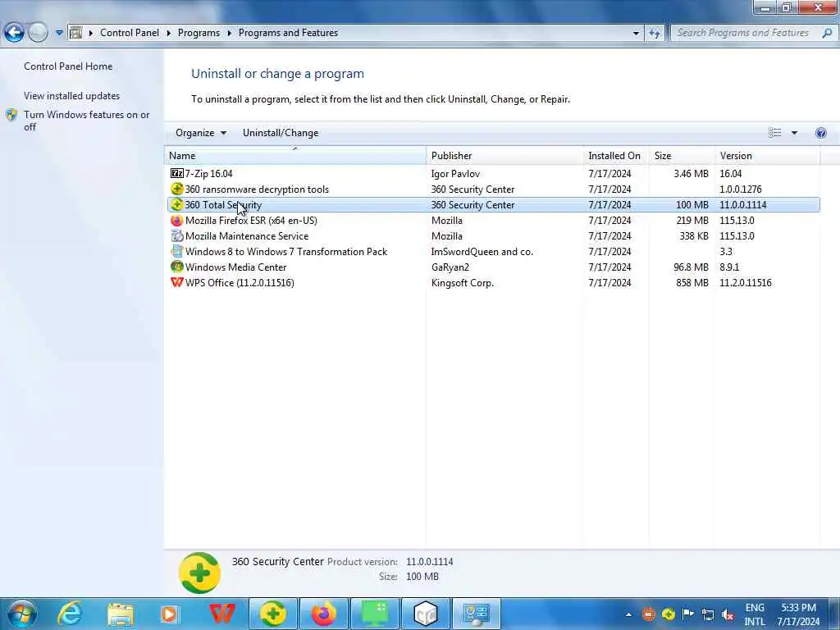Screen dimensions: 840x630
Task: Click the 96.8 MB size cell
Action: pos(691,267)
